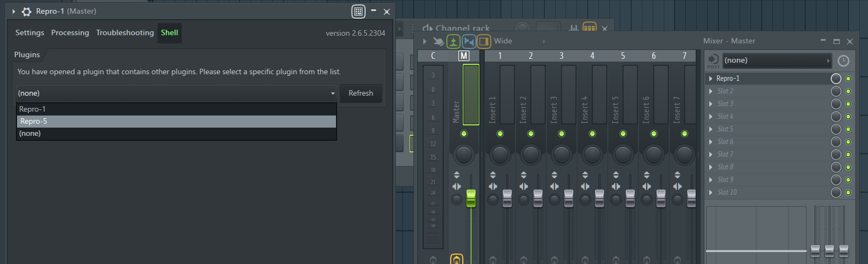Switch to the Settings tab
Image resolution: width=868 pixels, height=264 pixels.
[x=30, y=32]
